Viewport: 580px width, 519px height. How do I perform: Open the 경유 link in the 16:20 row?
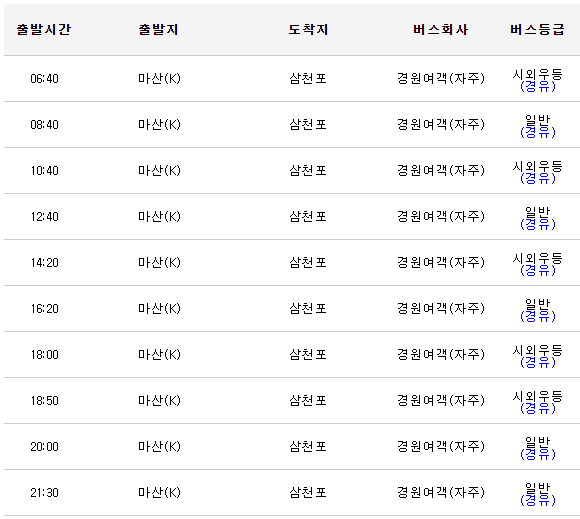coord(537,317)
